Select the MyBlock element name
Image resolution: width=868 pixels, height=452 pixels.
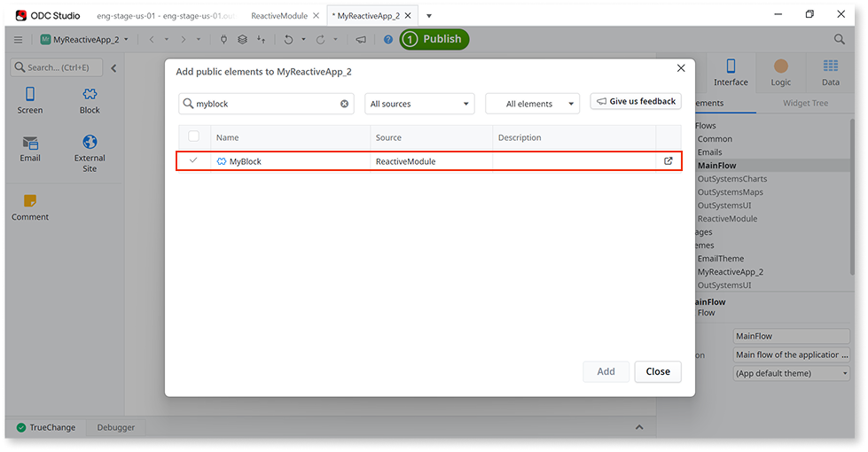tap(246, 161)
